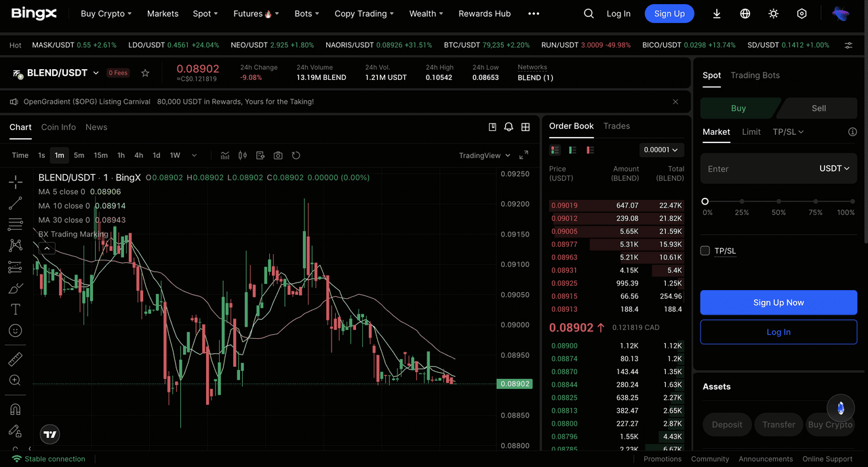Open price alert bell icon
The height and width of the screenshot is (467, 868).
(509, 127)
